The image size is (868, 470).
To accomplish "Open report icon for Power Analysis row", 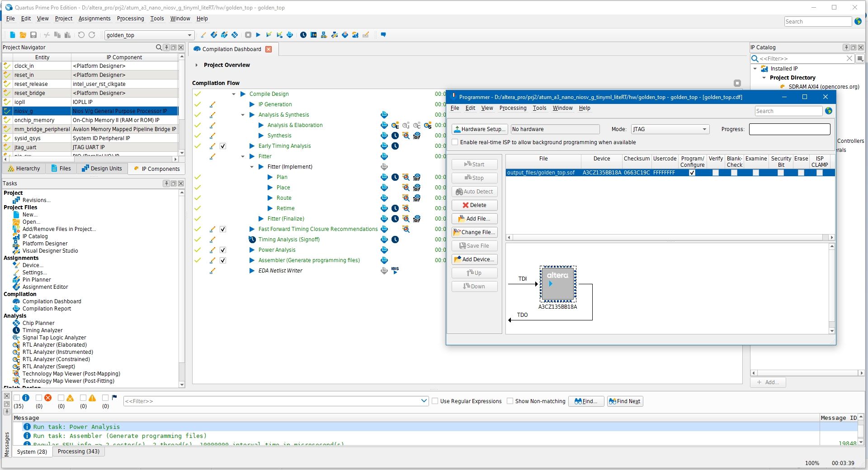I will 384,250.
